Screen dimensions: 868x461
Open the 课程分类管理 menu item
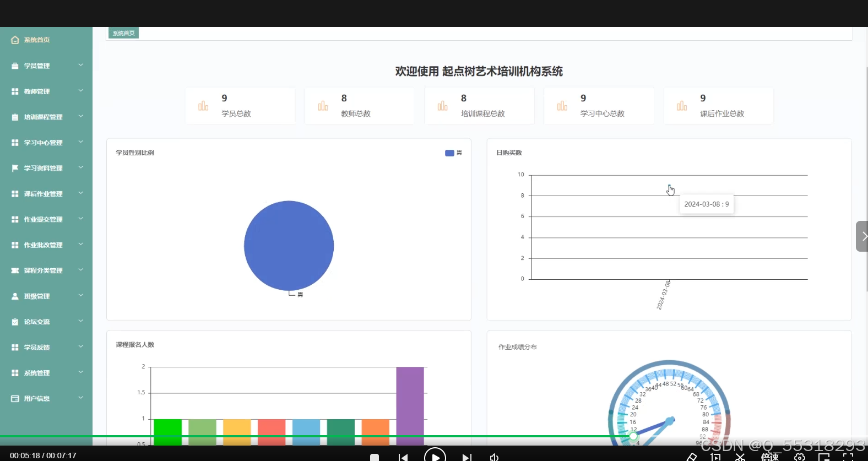(x=46, y=270)
